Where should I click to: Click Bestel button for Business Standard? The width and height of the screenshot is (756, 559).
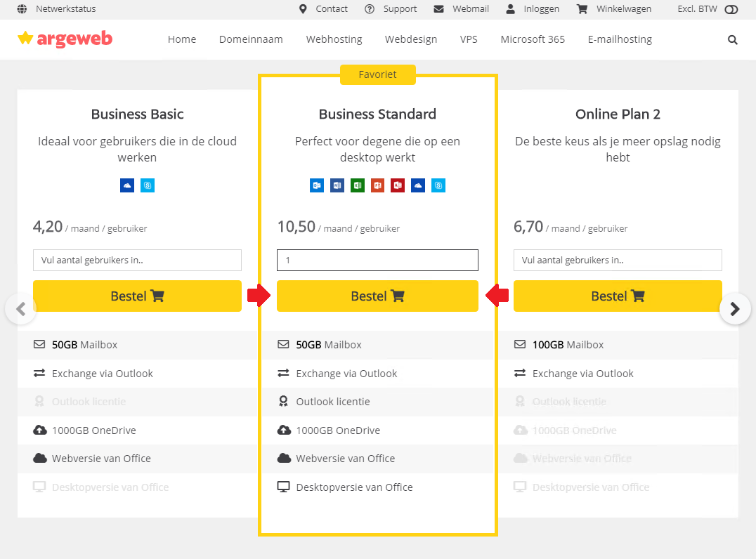pos(377,296)
